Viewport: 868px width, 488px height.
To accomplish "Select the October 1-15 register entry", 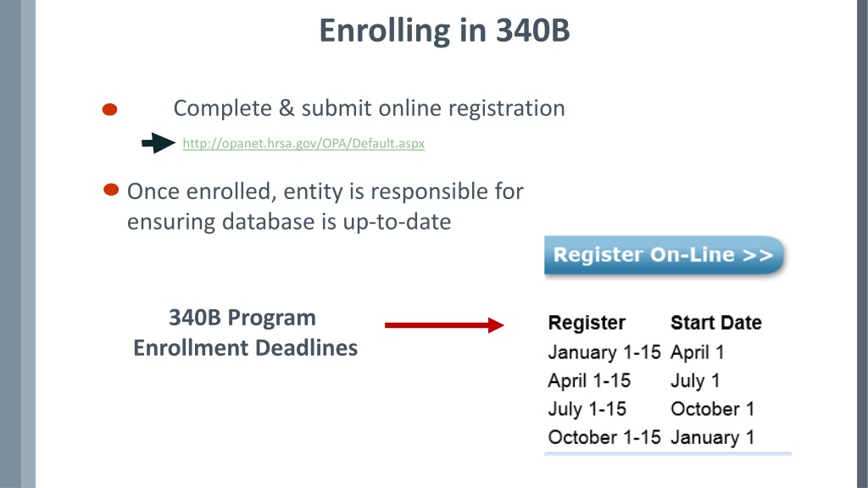I will [x=604, y=437].
